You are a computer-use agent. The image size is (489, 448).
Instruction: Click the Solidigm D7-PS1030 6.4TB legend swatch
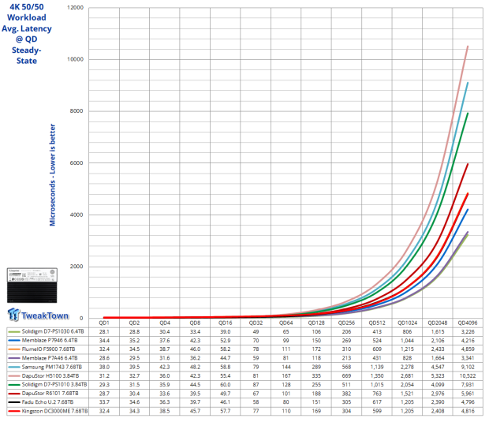[x=14, y=331]
